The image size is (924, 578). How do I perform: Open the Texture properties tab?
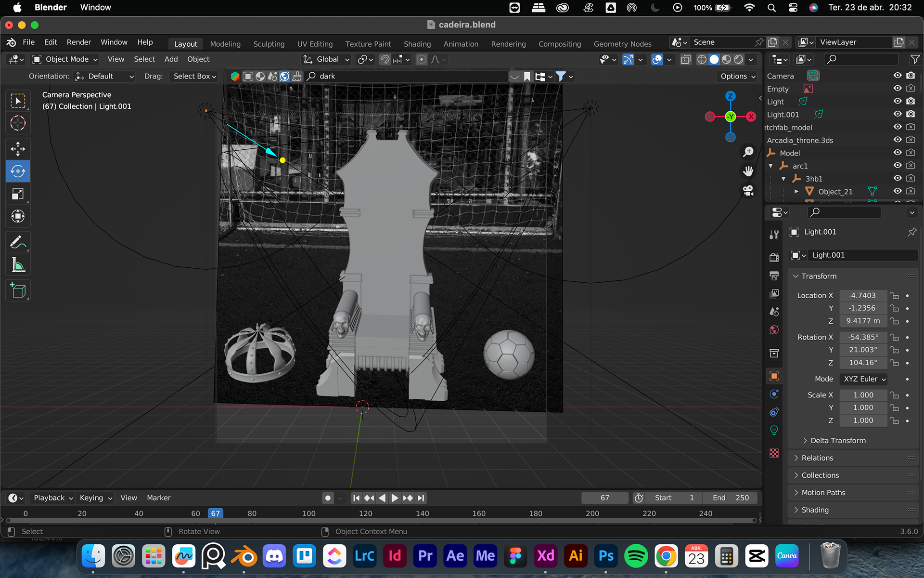click(774, 453)
